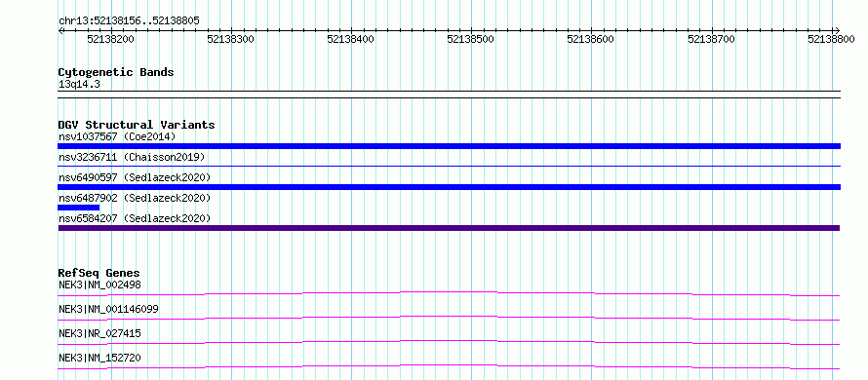Click ruler position 52138500
This screenshot has width=868, height=380.
(471, 39)
